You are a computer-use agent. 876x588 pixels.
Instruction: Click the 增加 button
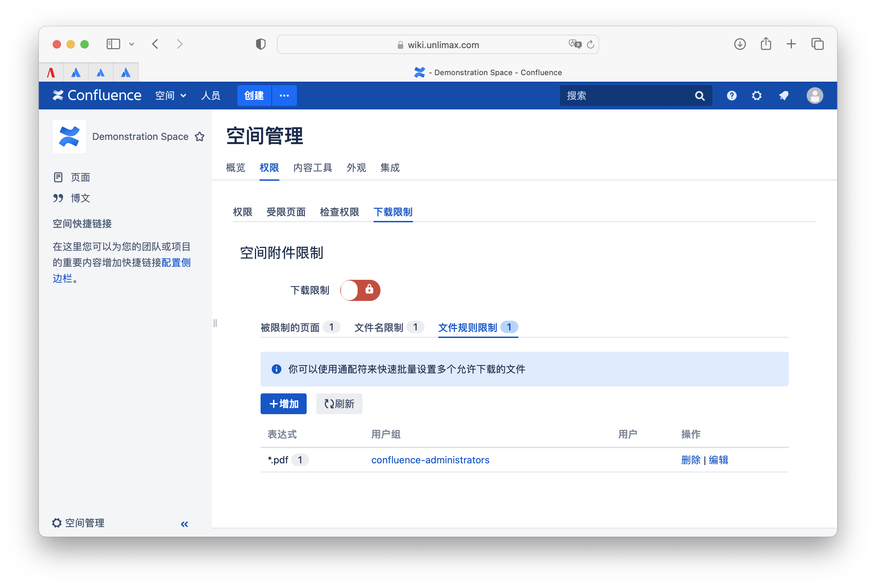click(283, 404)
